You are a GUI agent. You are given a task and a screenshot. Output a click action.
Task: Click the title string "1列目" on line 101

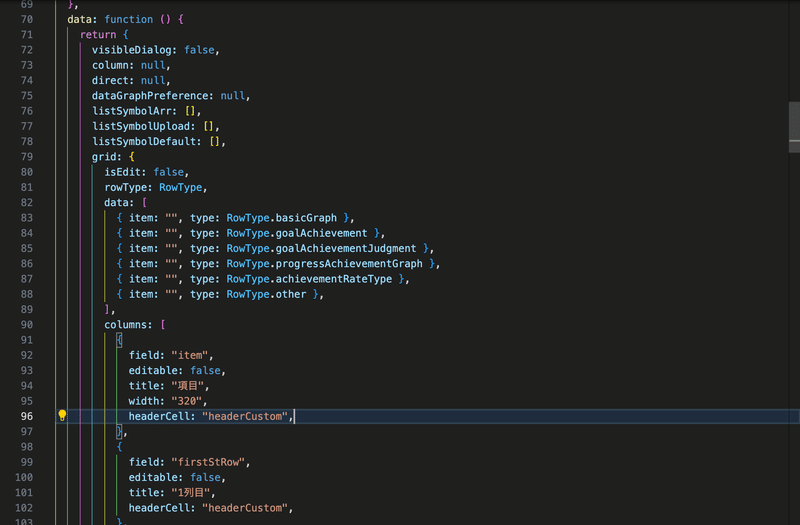pyautogui.click(x=191, y=493)
